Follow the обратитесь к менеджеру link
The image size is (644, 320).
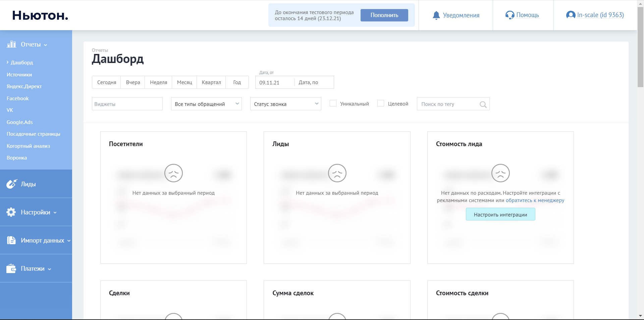[535, 200]
